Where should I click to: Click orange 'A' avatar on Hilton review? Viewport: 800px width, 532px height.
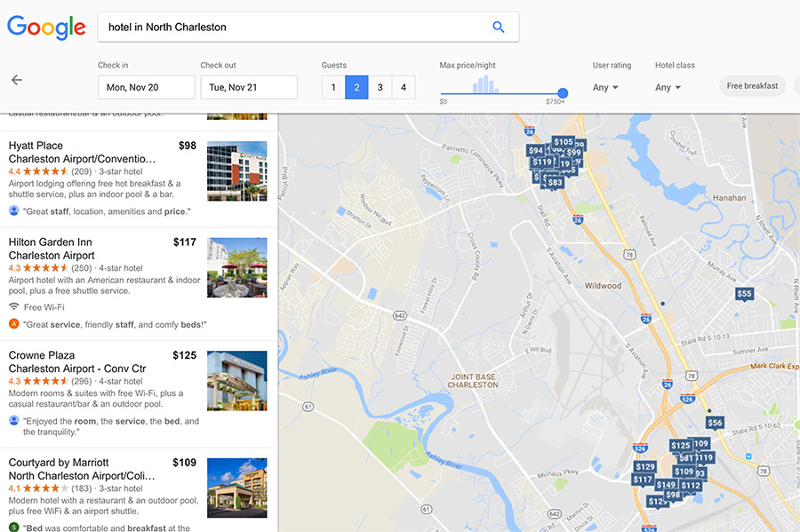point(13,323)
